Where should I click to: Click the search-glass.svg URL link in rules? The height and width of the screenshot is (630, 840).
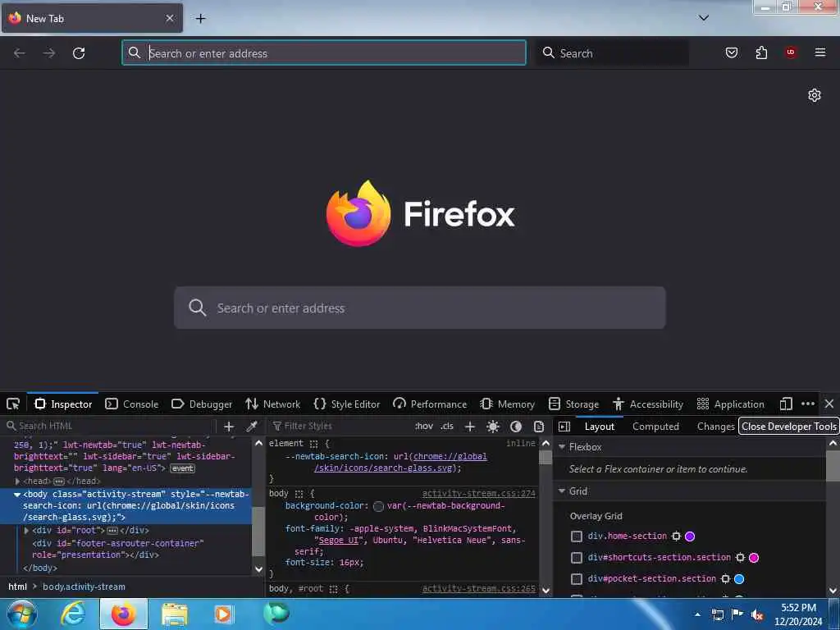click(400, 462)
